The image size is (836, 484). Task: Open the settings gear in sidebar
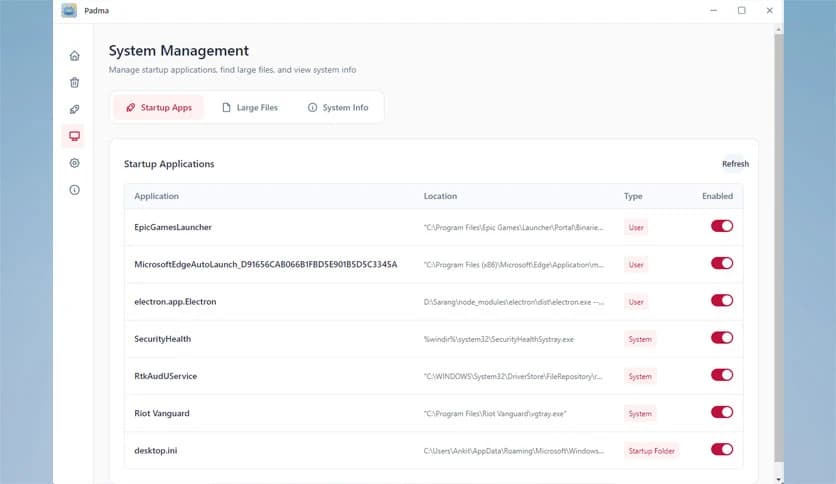point(74,163)
